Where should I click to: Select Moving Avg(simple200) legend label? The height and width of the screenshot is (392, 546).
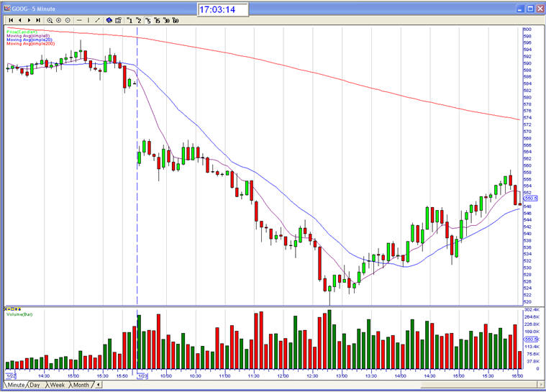click(30, 44)
